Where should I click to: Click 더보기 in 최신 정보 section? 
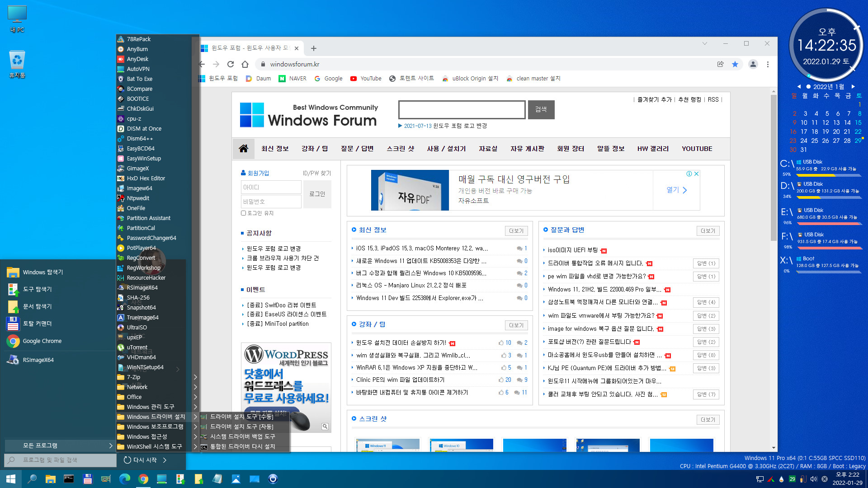tap(516, 231)
